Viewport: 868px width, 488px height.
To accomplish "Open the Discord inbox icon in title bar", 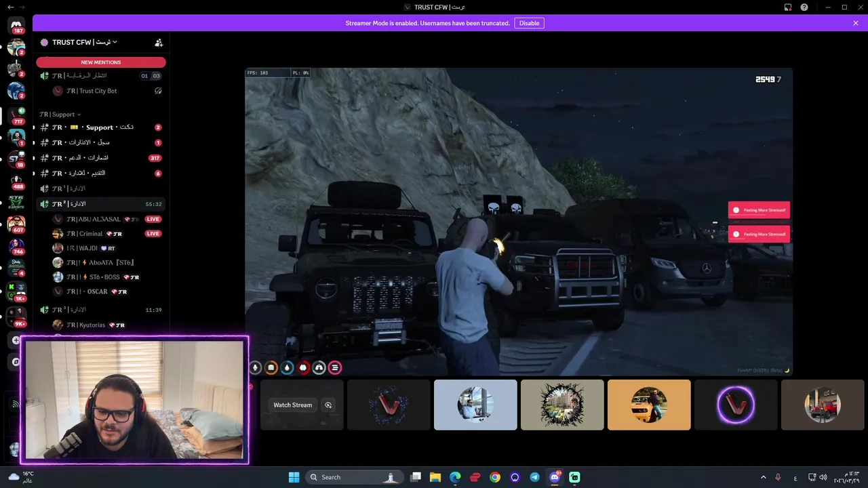I will (788, 7).
